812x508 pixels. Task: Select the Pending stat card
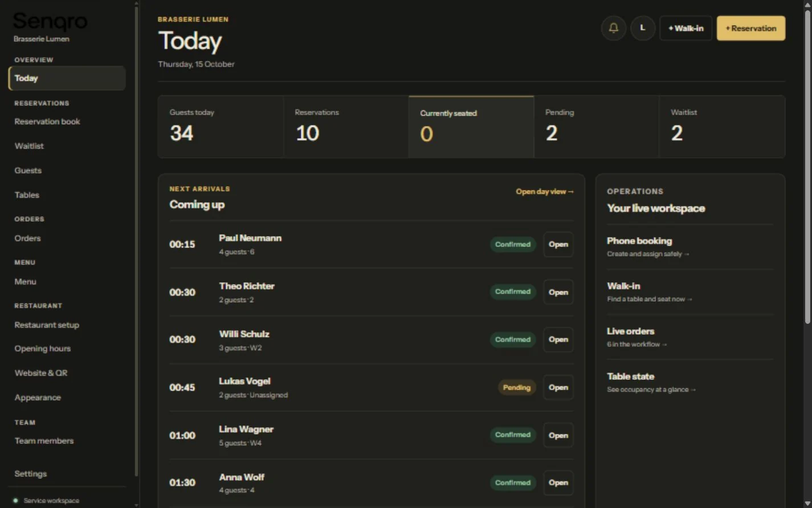(x=597, y=127)
